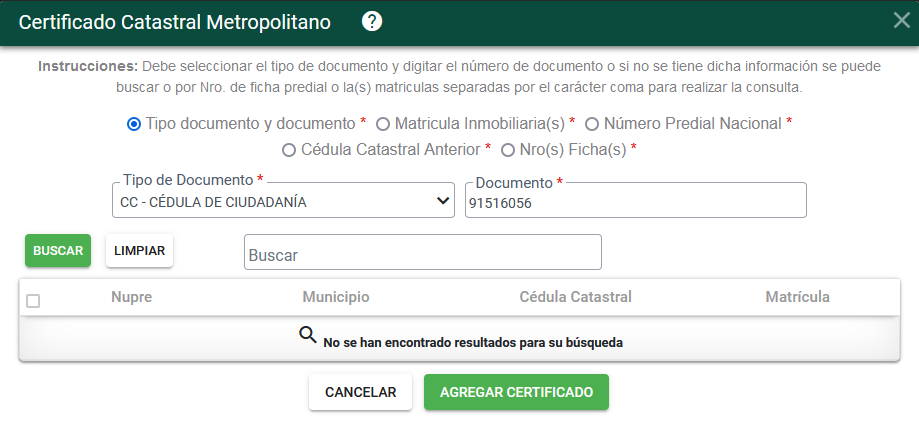Choose Número Predial Nacional radio option
The image size is (919, 423).
(592, 124)
